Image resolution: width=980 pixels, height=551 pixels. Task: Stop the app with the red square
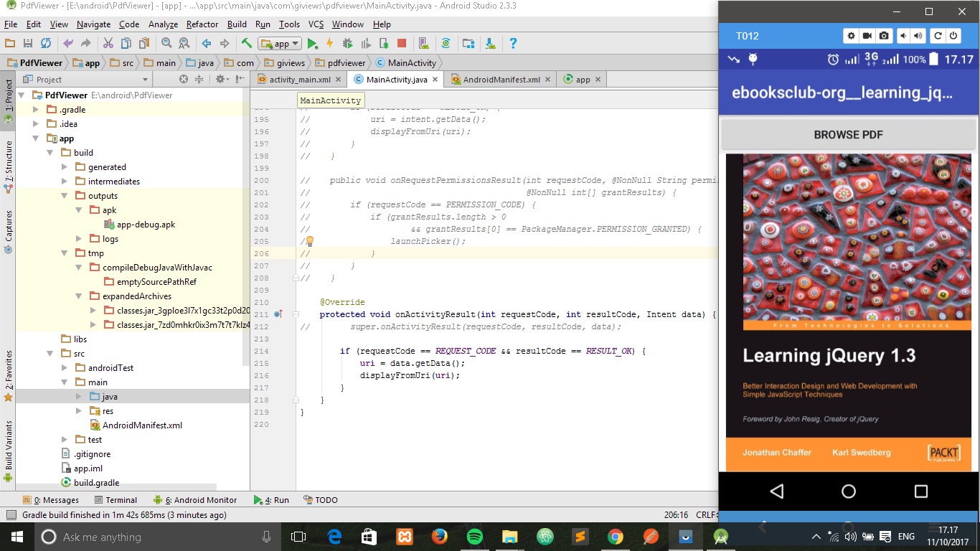(x=402, y=43)
